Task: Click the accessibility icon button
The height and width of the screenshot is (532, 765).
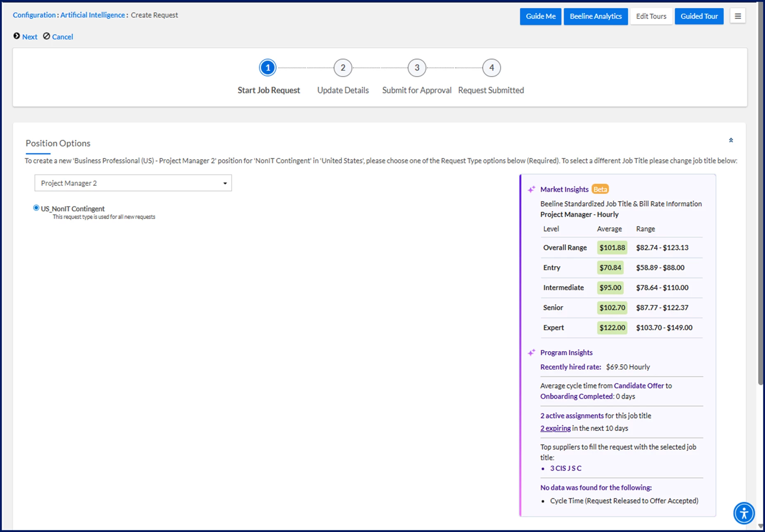Action: pyautogui.click(x=744, y=513)
